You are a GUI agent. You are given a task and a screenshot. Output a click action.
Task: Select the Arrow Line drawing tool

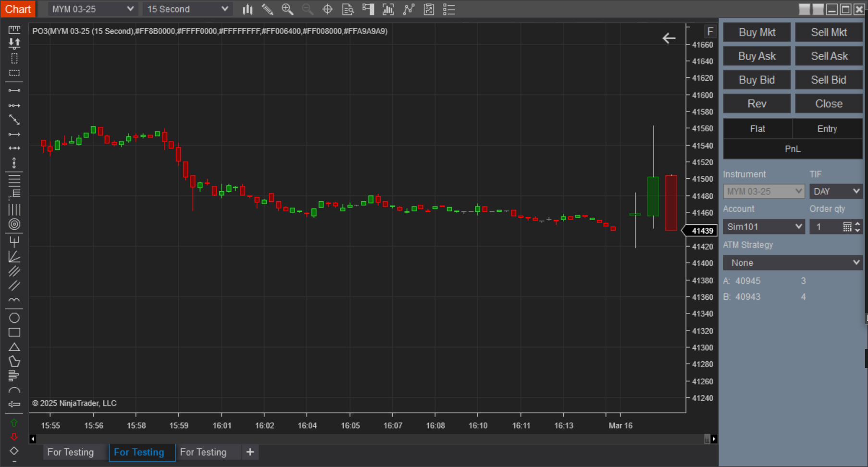(x=14, y=135)
